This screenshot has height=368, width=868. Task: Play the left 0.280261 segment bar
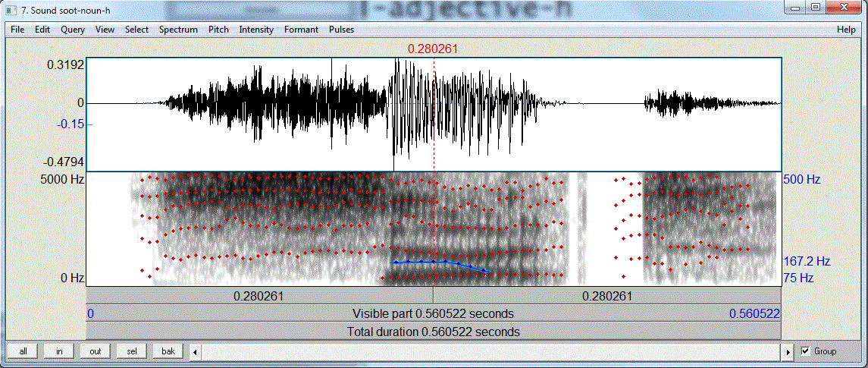coord(259,296)
